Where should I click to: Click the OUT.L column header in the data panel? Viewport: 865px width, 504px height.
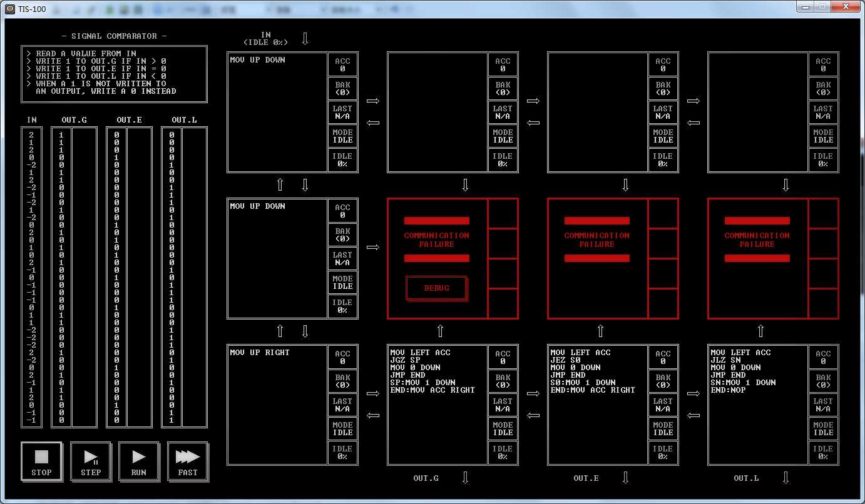pos(184,120)
